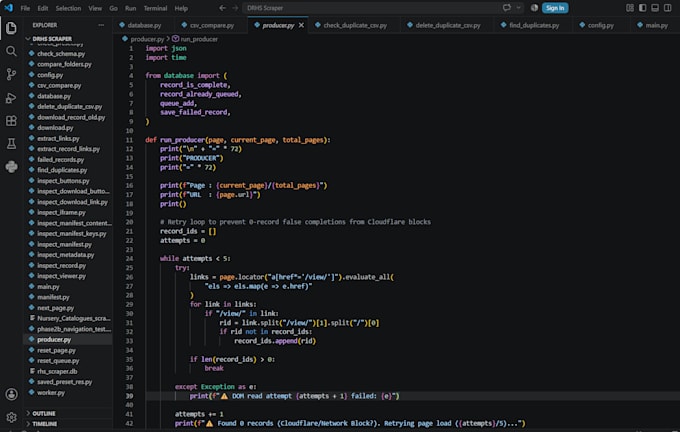Open the Source Control view
The image size is (680, 432).
coord(11,75)
